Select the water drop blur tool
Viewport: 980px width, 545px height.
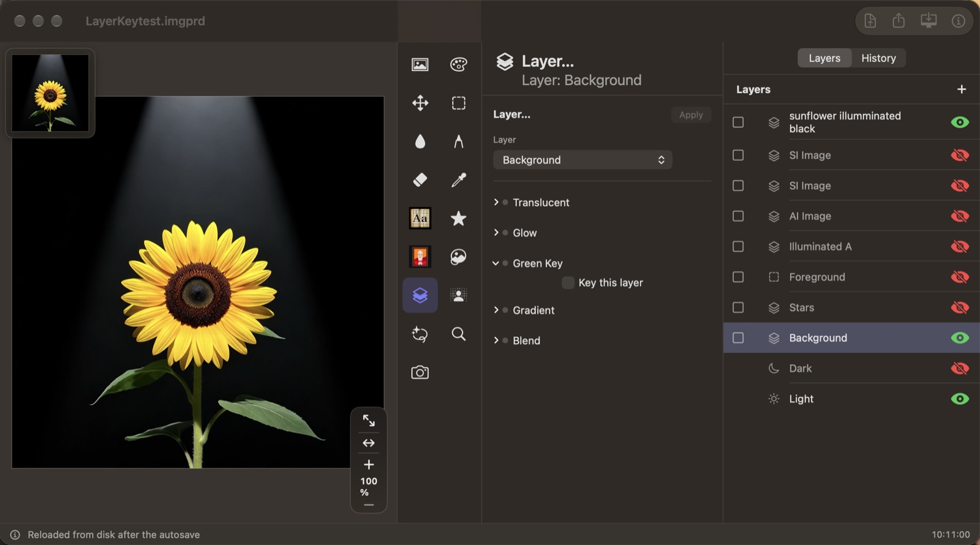tap(420, 141)
